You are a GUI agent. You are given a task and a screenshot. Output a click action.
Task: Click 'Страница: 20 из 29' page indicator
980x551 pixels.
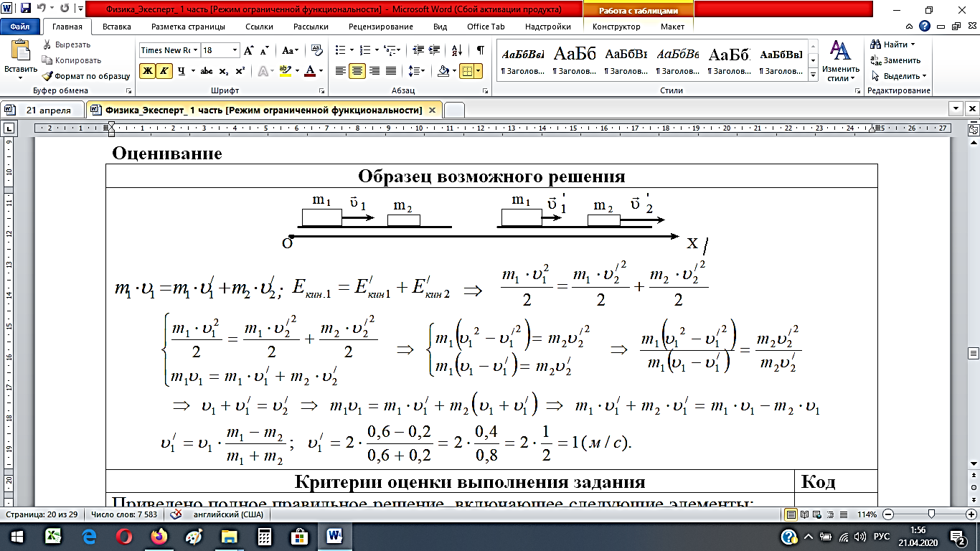[42, 515]
